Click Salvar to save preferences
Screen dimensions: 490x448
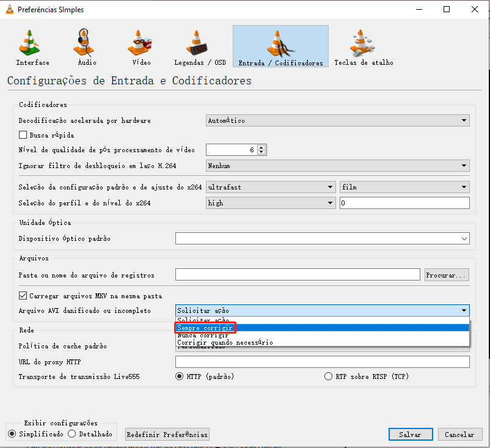410,434
